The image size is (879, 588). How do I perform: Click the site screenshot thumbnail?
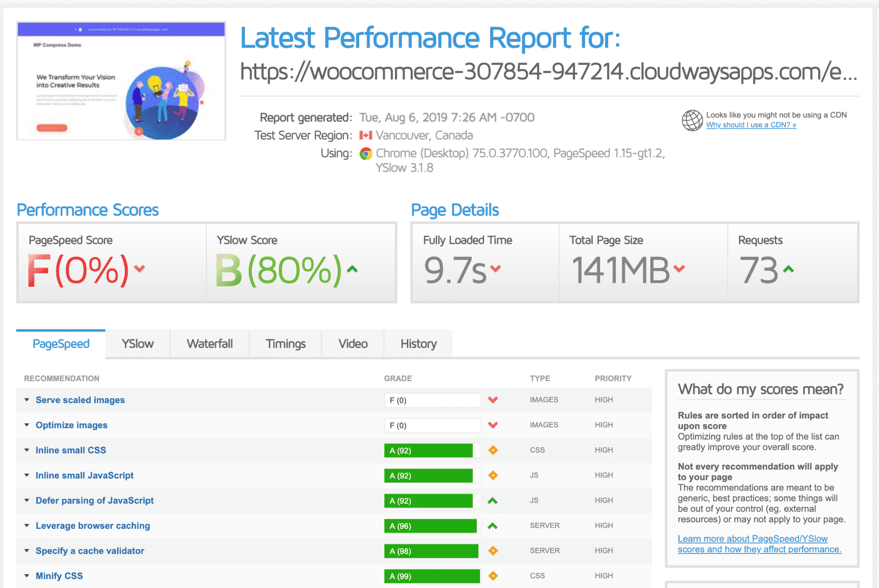click(121, 81)
